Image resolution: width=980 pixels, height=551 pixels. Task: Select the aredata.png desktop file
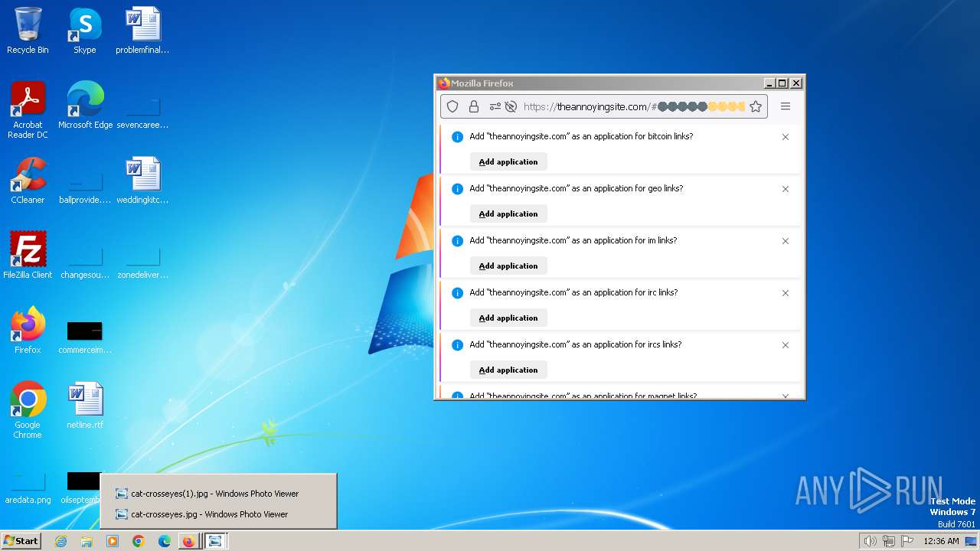click(28, 487)
